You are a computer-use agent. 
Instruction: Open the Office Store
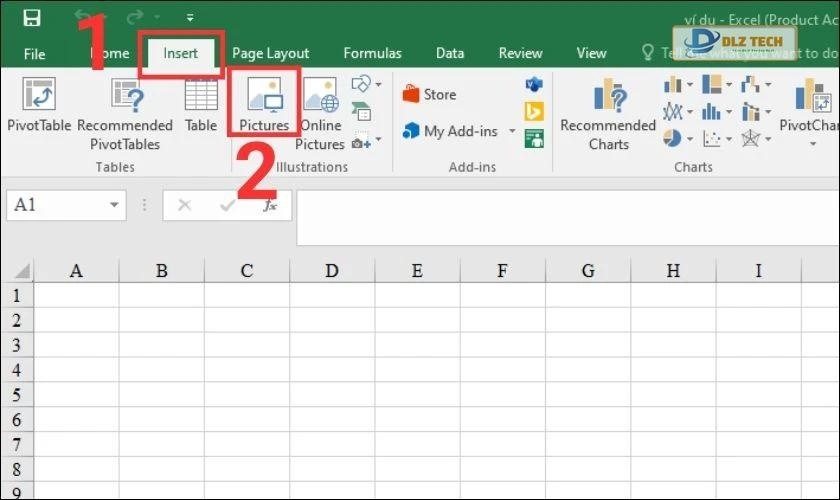430,94
